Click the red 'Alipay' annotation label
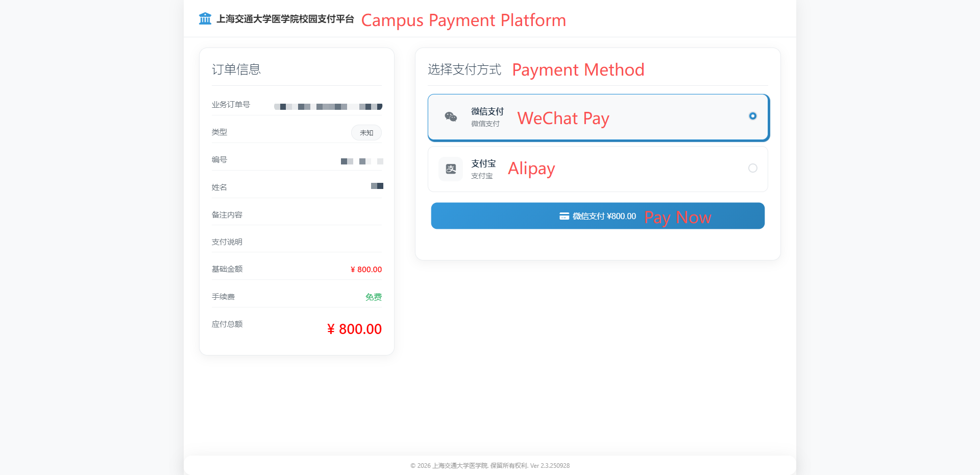 (531, 169)
